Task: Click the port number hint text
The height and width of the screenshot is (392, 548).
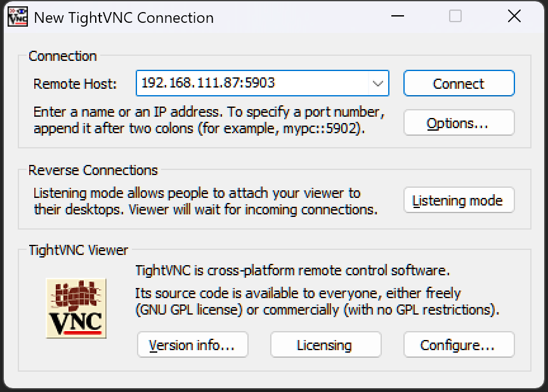Action: [209, 120]
